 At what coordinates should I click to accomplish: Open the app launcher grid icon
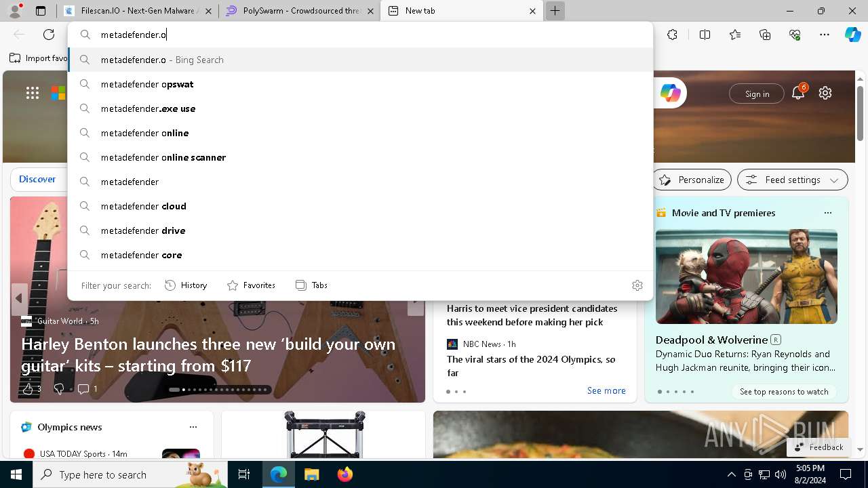point(33,94)
